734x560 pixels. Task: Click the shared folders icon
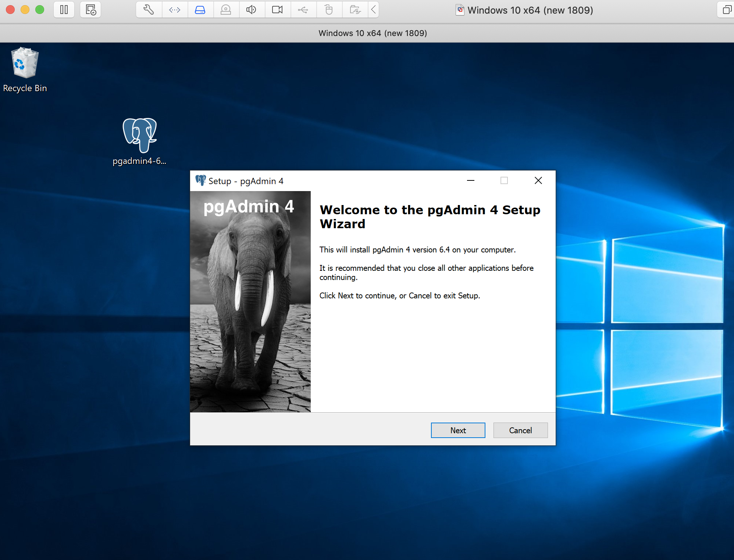click(355, 10)
